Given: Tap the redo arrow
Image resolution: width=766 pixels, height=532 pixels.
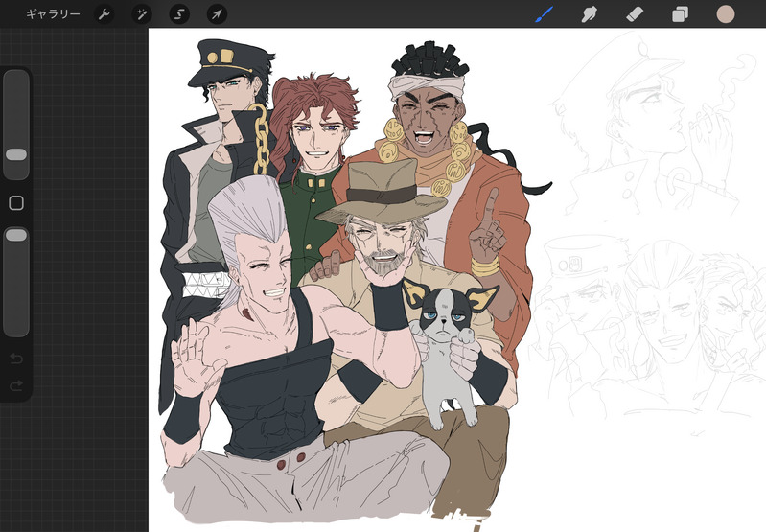Looking at the screenshot, I should pos(16,386).
